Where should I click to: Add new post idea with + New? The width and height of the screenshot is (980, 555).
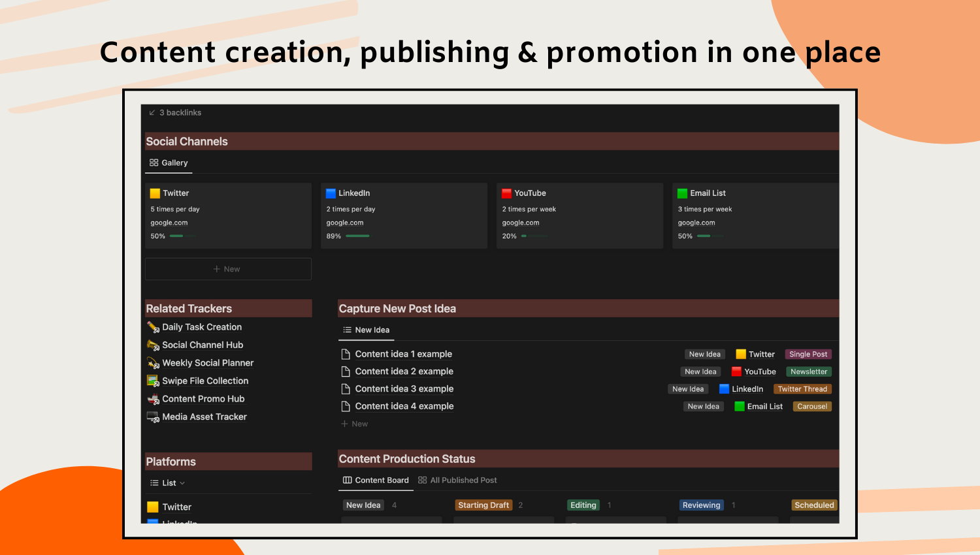(x=355, y=424)
